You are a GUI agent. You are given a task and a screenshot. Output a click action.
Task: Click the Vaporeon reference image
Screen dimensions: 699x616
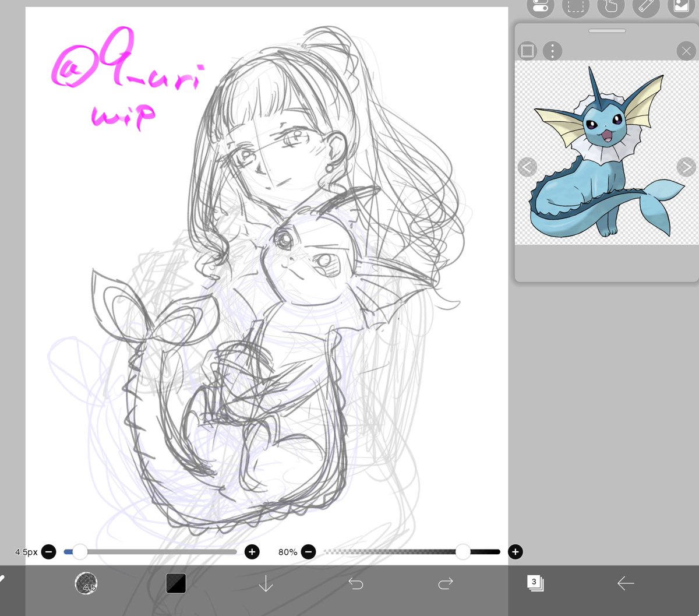606,153
